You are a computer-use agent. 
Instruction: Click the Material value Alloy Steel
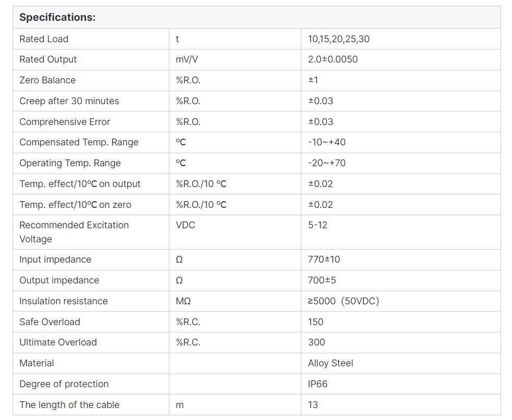[x=330, y=363]
